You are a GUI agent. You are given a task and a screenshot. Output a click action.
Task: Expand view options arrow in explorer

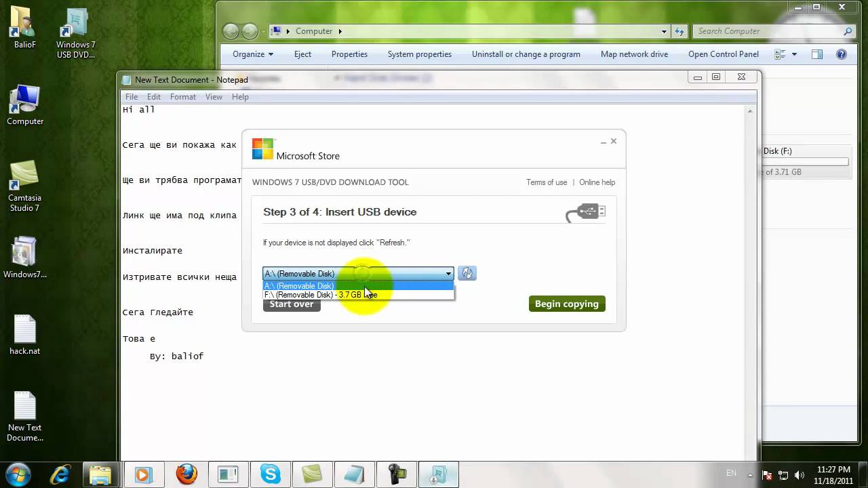pyautogui.click(x=794, y=54)
